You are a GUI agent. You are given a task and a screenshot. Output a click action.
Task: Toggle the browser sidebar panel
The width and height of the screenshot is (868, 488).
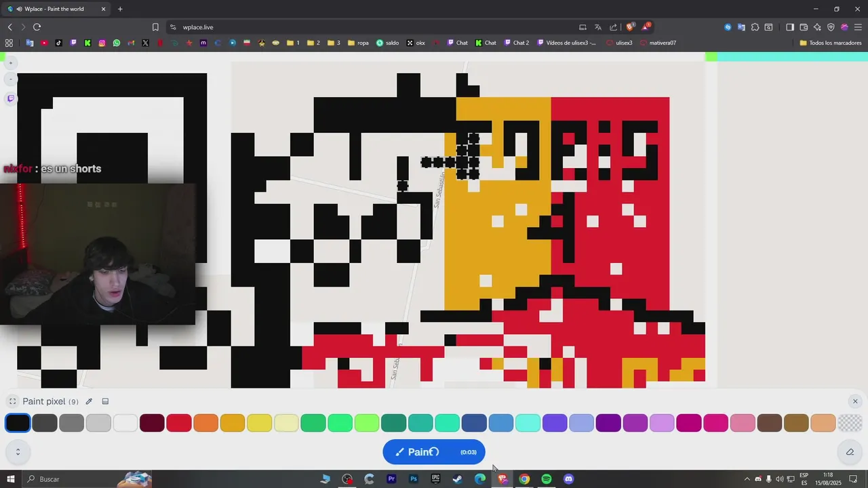coord(790,27)
